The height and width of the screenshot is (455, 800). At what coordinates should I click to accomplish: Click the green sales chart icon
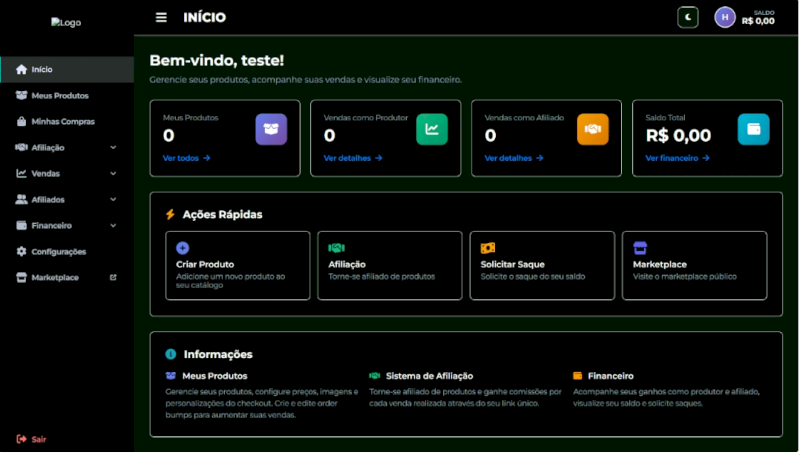click(432, 129)
